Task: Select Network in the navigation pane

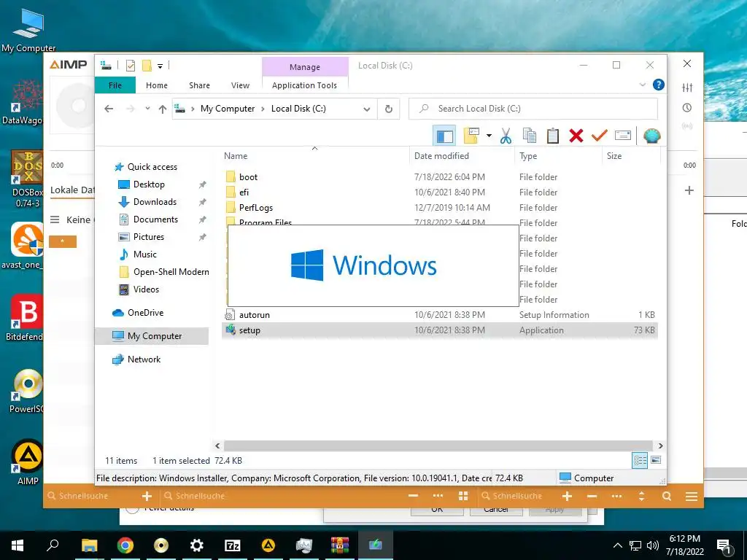Action: 144,359
